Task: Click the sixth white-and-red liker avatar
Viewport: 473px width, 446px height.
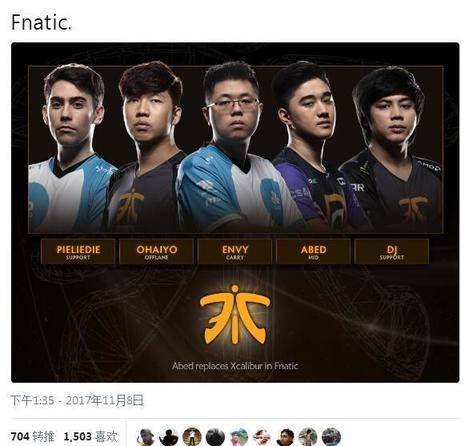Action: pos(262,437)
